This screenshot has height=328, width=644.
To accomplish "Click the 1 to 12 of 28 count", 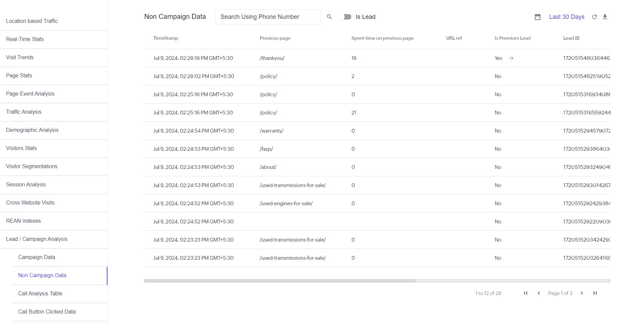I will (x=488, y=293).
